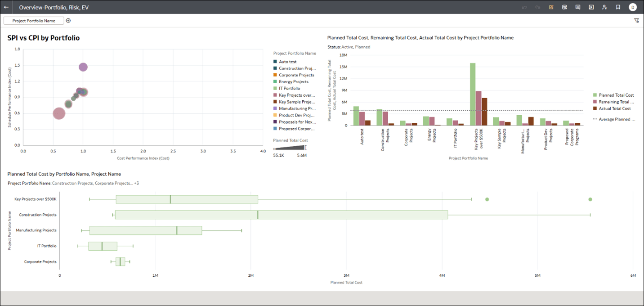Click the refresh data database icon
This screenshot has width=644, height=306.
point(564,7)
